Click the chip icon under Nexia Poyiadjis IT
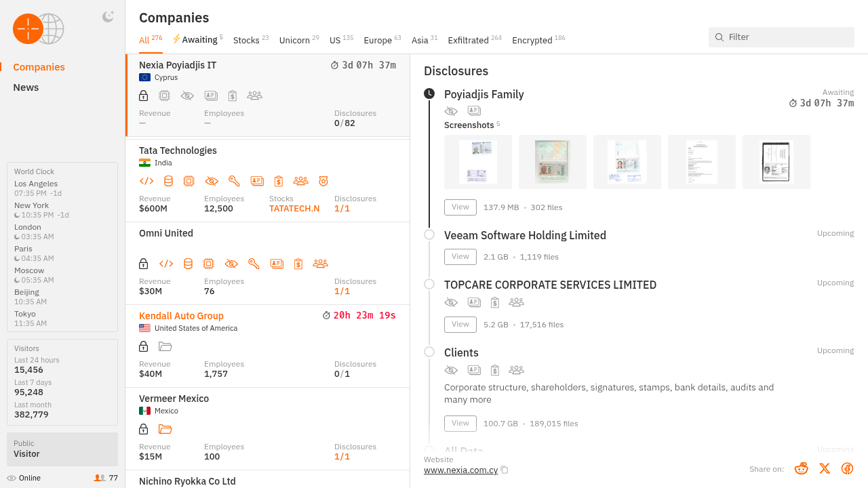Image resolution: width=868 pixels, height=488 pixels. 165,96
